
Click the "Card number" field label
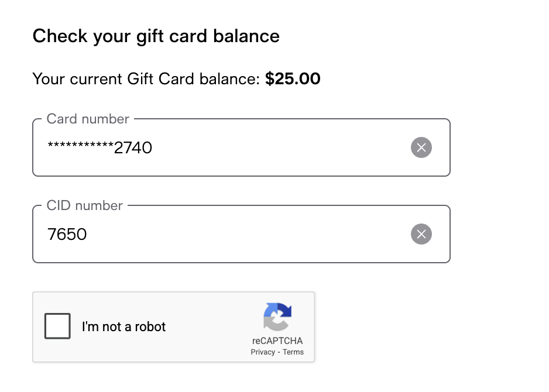pyautogui.click(x=88, y=119)
